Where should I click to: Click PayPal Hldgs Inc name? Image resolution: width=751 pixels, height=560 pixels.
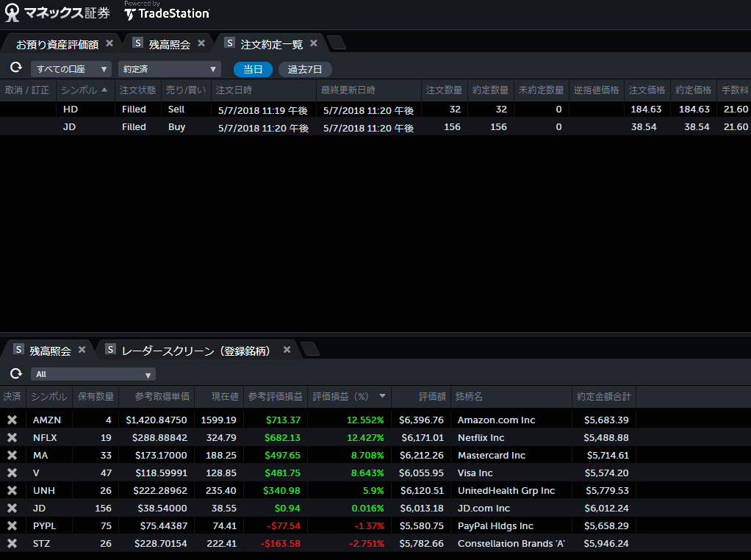[x=495, y=526]
